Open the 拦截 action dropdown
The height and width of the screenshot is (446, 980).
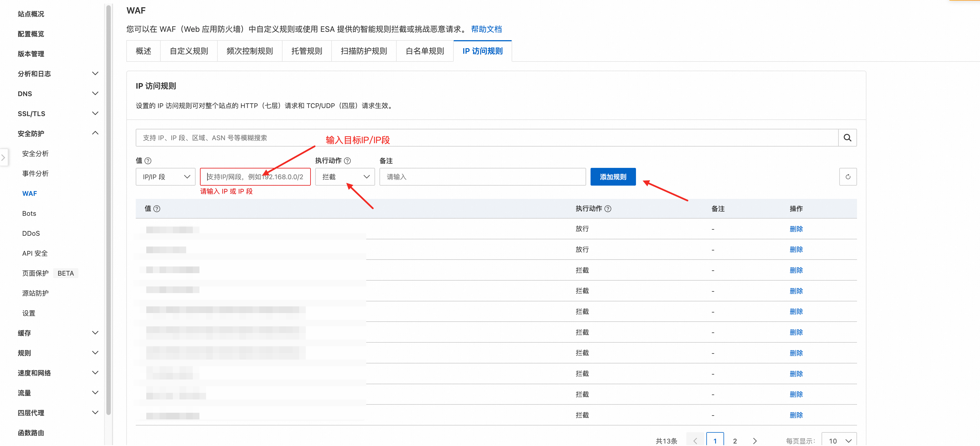click(344, 177)
